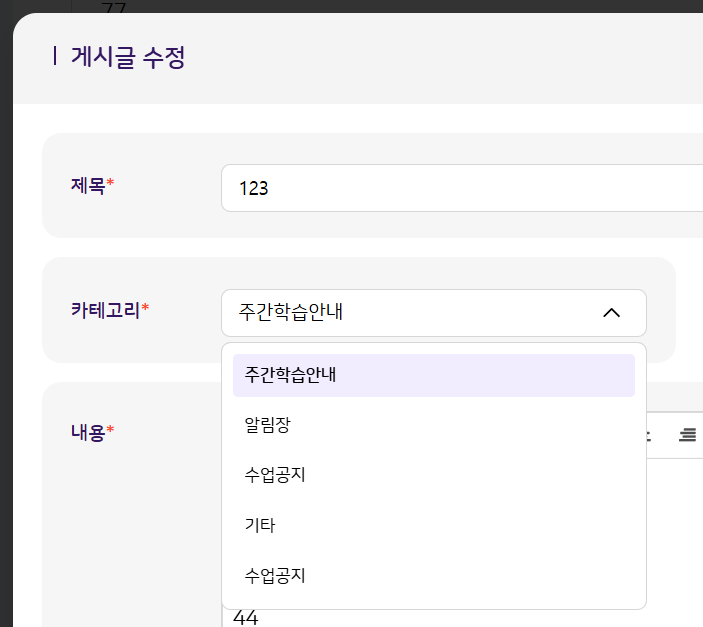Collapse the category dropdown with the chevron arrow
The width and height of the screenshot is (703, 627).
(612, 313)
